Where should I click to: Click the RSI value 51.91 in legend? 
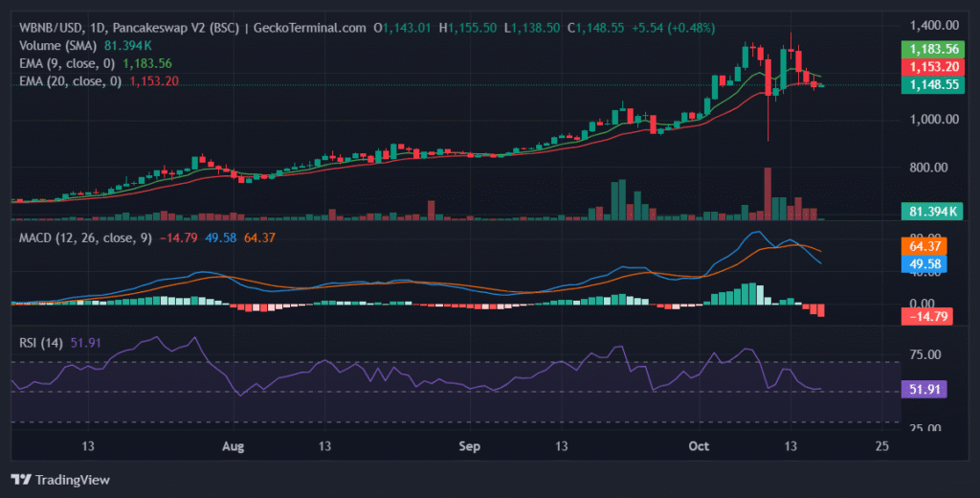(x=85, y=343)
